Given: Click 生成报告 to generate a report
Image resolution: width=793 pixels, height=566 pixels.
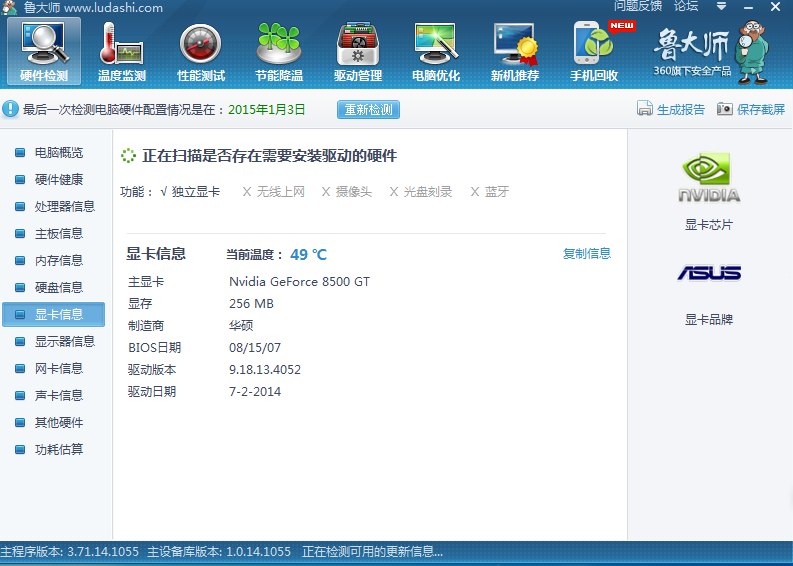Looking at the screenshot, I should tap(672, 110).
